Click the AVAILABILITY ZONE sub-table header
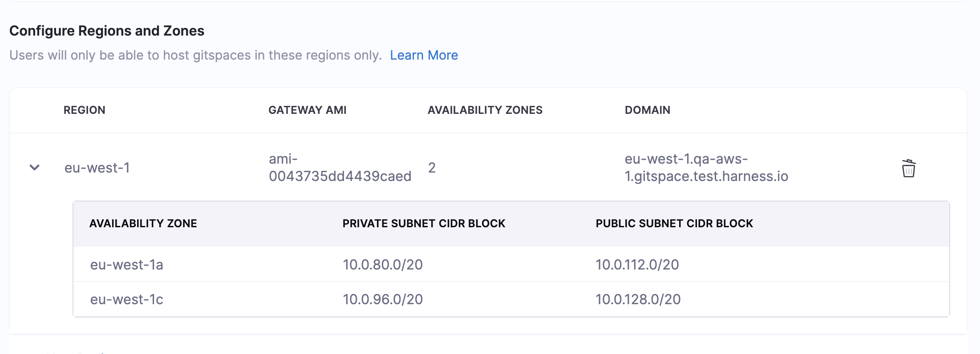The image size is (980, 354). click(143, 224)
